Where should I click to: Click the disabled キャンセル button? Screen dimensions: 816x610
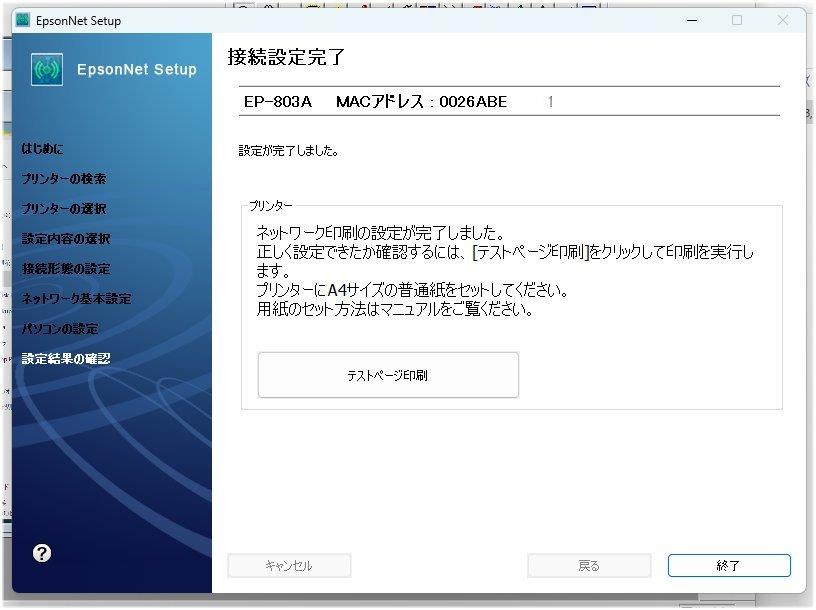(289, 565)
